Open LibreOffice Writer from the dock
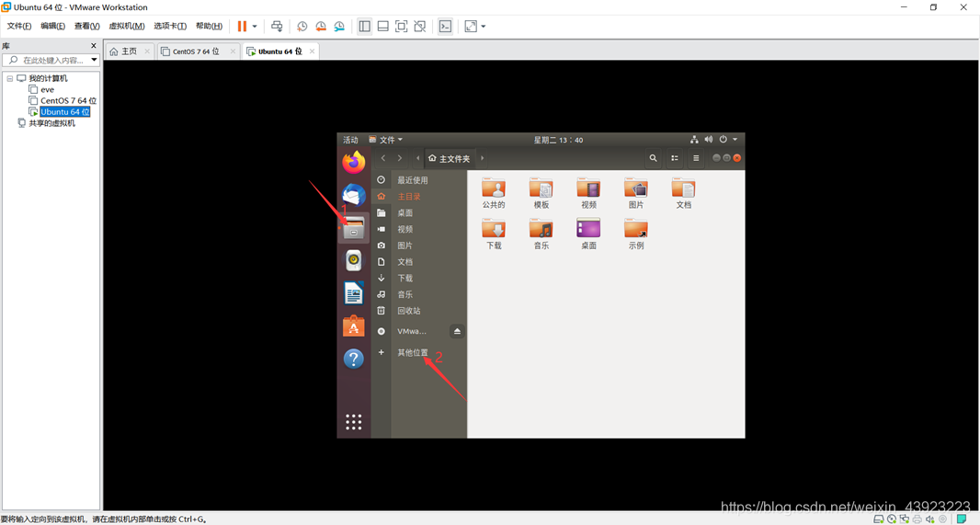 [x=354, y=293]
